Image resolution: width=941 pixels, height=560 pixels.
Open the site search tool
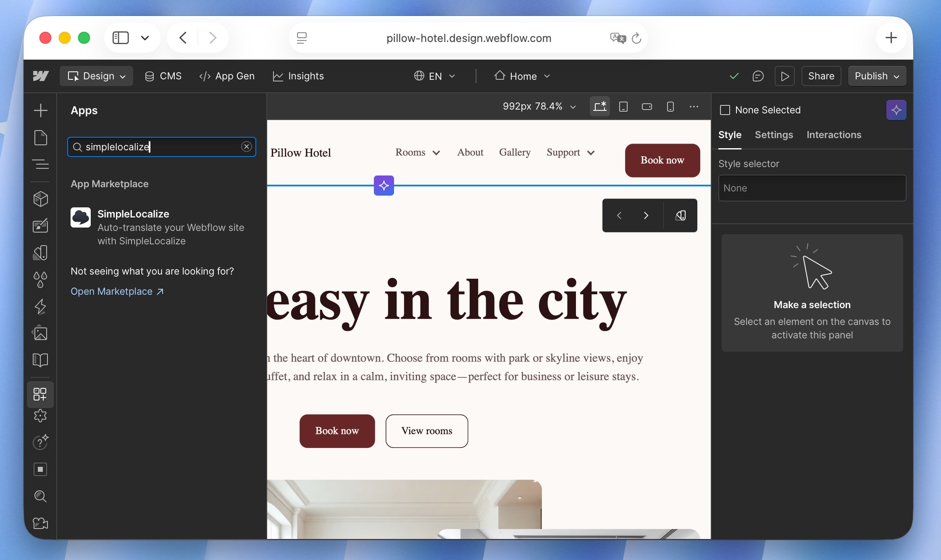coord(40,497)
